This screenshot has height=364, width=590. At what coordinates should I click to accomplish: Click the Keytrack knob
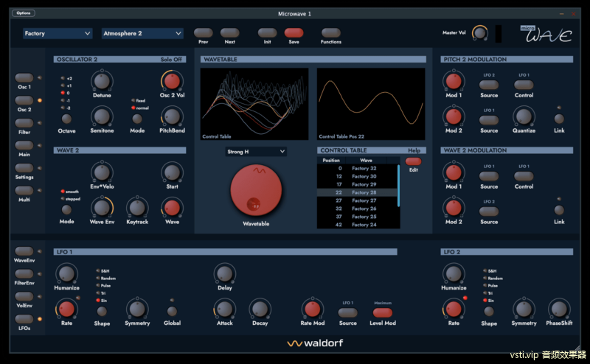pos(137,208)
